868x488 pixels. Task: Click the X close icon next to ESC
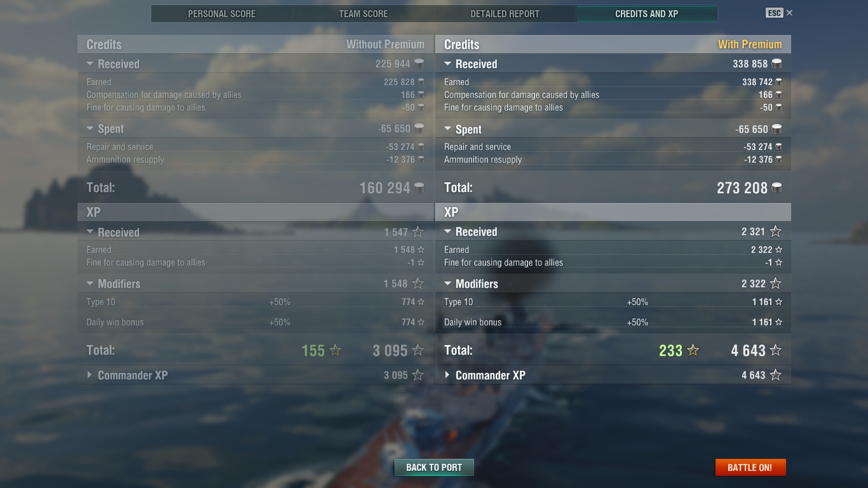789,13
